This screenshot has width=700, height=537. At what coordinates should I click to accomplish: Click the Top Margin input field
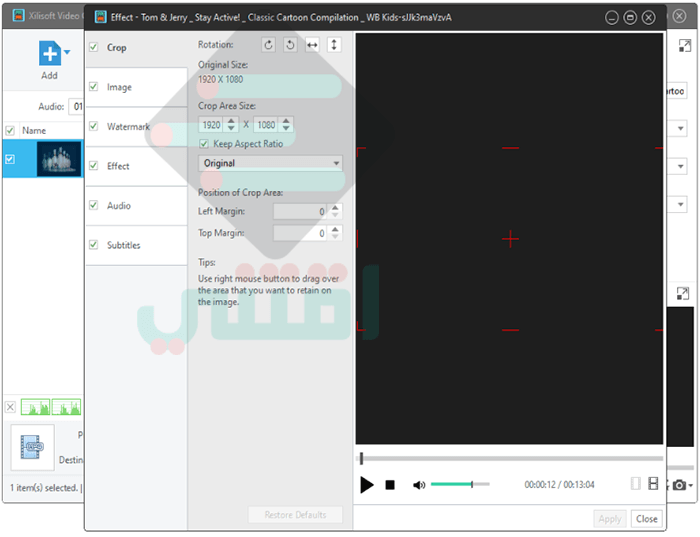coord(301,233)
